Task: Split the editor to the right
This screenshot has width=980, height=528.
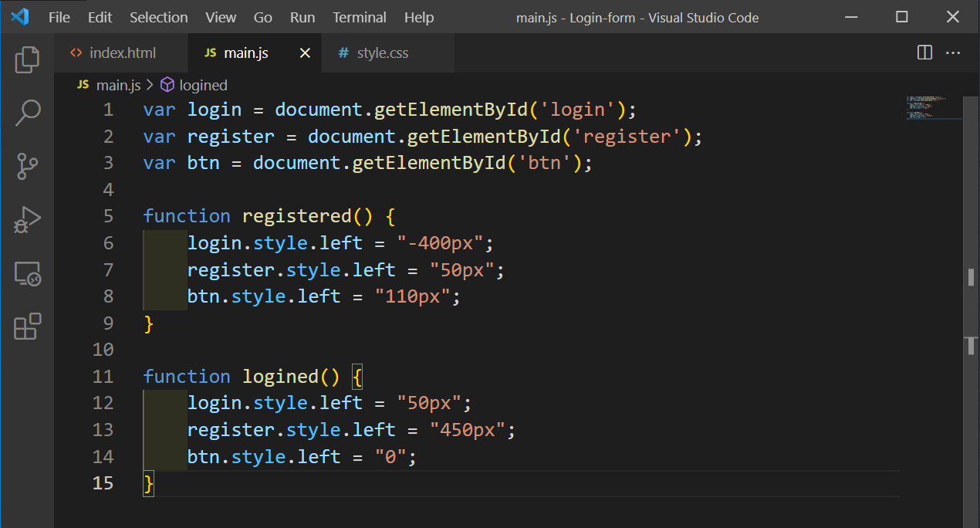Action: pos(924,52)
